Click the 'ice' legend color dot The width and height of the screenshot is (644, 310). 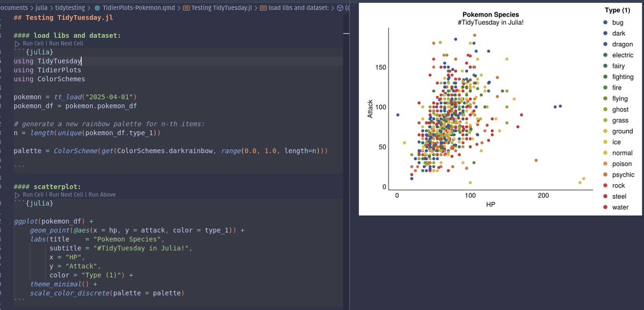tap(606, 142)
